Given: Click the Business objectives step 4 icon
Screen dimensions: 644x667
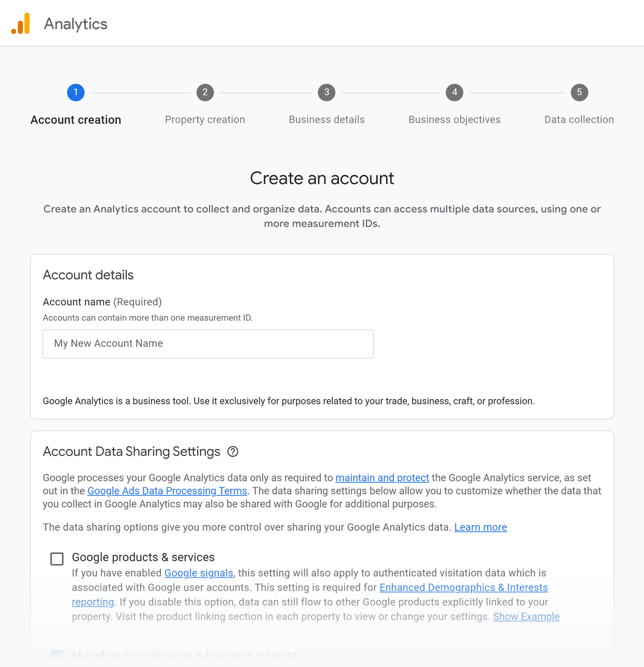Looking at the screenshot, I should (455, 92).
